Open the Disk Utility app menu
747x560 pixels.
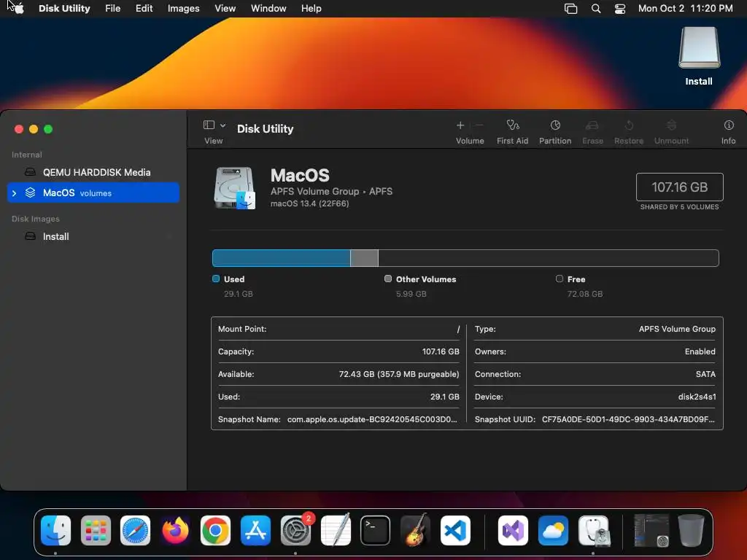coord(64,9)
